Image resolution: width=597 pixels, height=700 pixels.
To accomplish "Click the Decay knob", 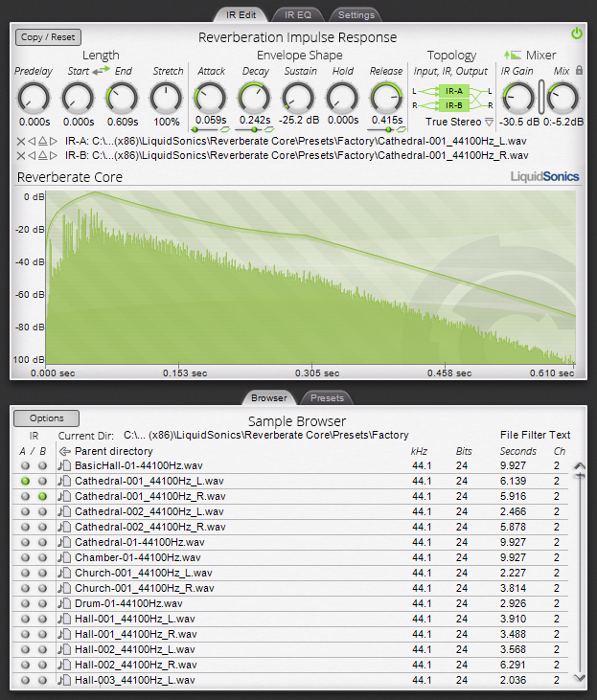I will point(254,98).
